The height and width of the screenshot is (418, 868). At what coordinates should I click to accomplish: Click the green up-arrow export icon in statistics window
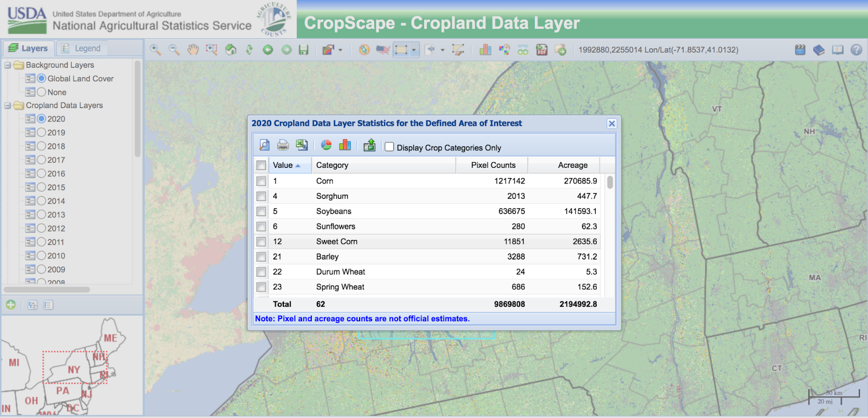[x=369, y=145]
